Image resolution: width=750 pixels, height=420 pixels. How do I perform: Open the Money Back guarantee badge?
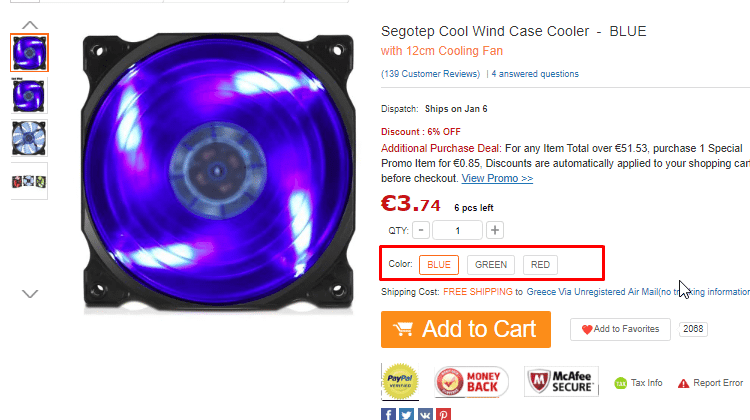pos(472,382)
